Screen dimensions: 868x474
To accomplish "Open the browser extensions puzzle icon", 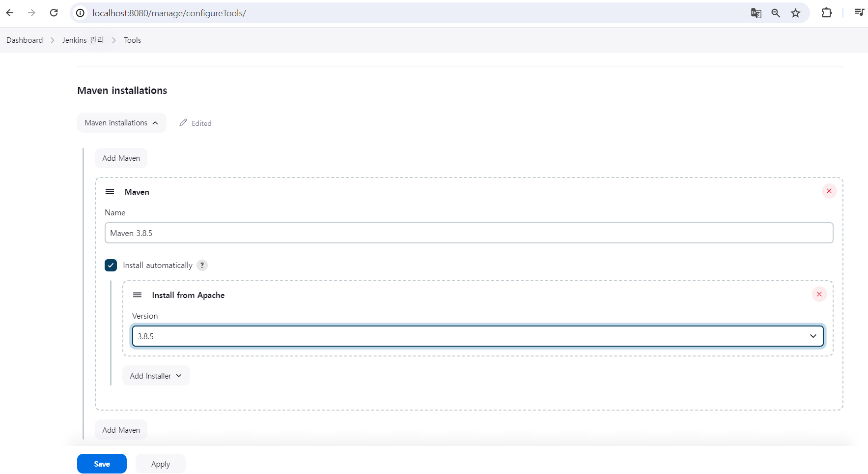I will pyautogui.click(x=827, y=13).
